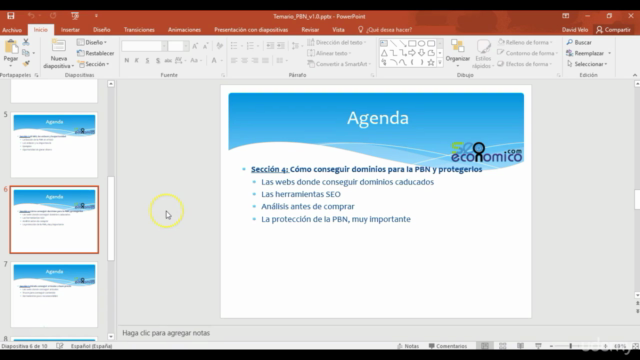Open font color A dropdown
Screen dimensions: 640x360
pyautogui.click(x=222, y=60)
